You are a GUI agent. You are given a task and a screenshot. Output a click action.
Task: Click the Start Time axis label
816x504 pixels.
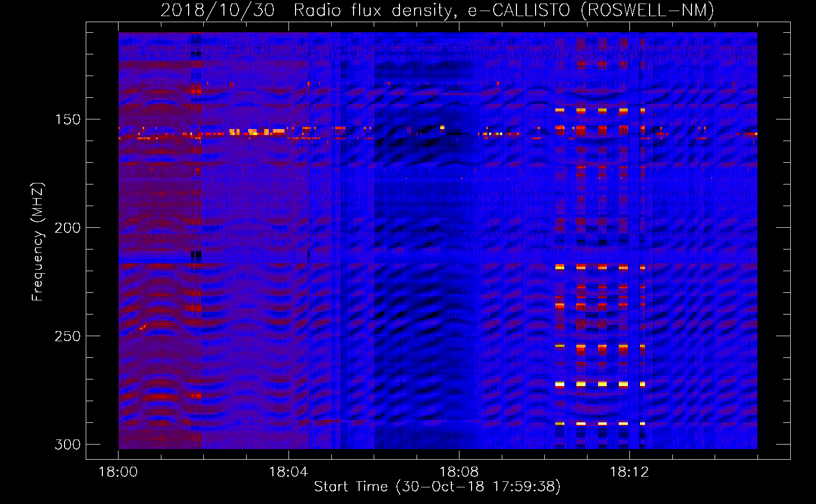coord(437,487)
